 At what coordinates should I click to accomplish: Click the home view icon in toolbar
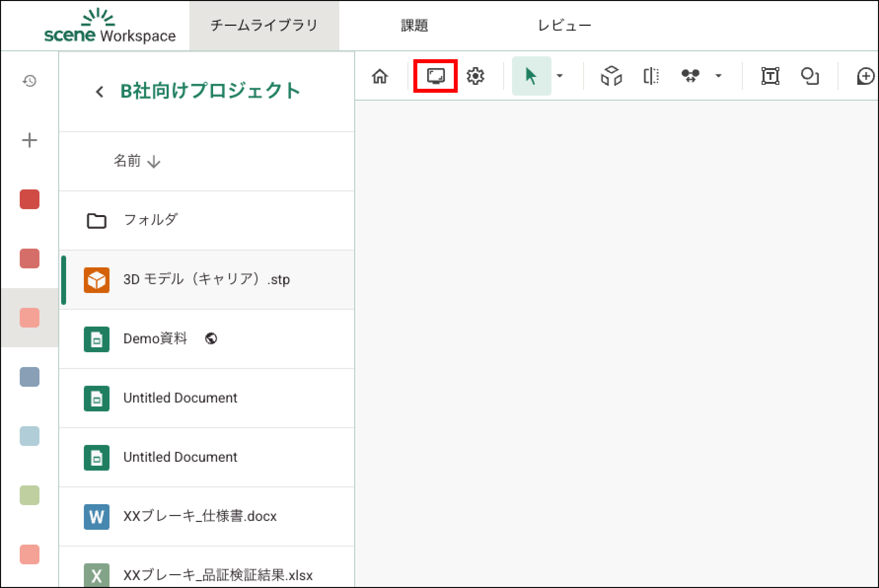pos(380,76)
